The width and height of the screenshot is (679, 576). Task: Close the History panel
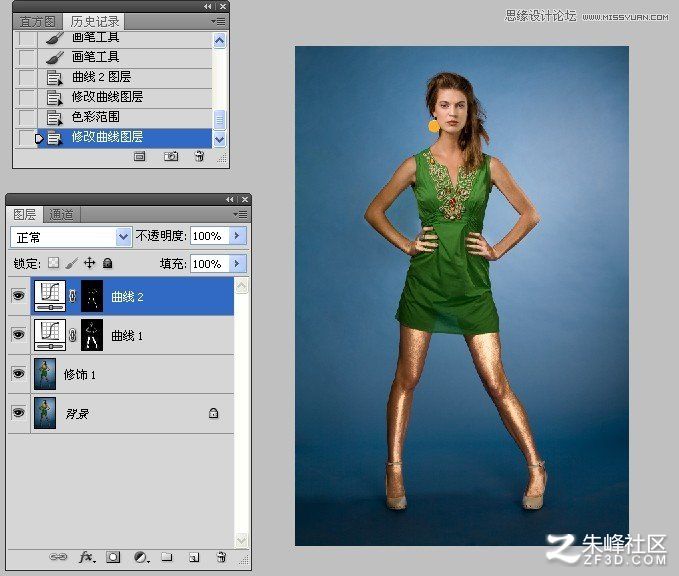pos(223,6)
